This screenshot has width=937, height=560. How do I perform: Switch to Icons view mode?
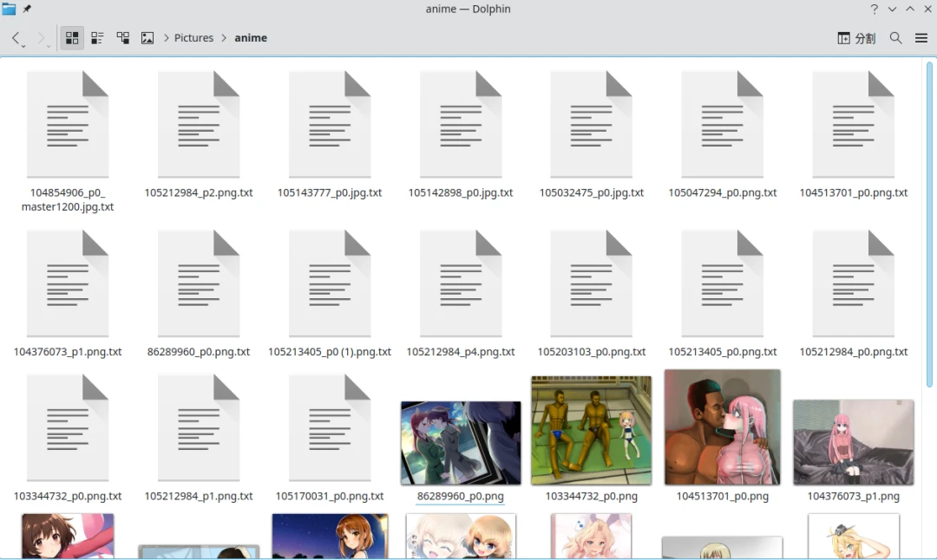(x=72, y=38)
